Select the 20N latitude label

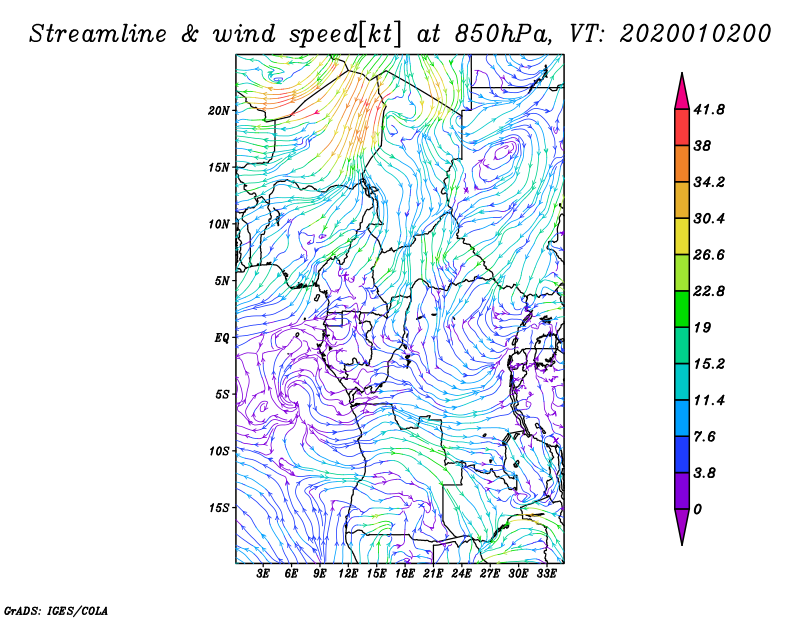click(219, 110)
